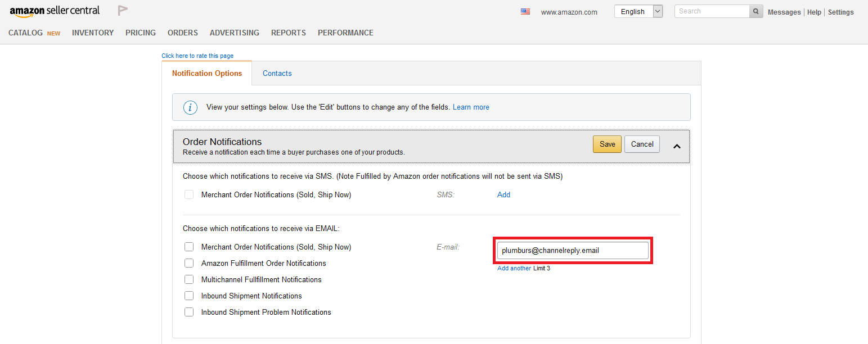
Task: Tick Amazon Fulfillment Order Notifications
Action: 189,263
